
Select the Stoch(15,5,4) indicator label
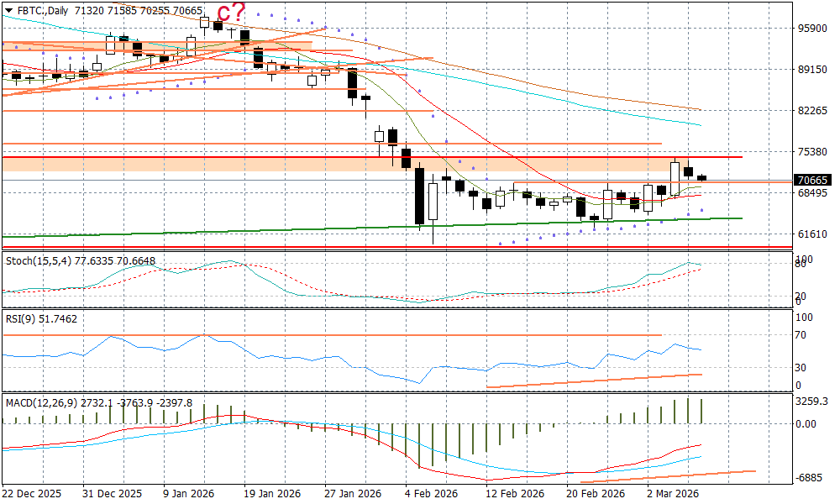point(37,261)
